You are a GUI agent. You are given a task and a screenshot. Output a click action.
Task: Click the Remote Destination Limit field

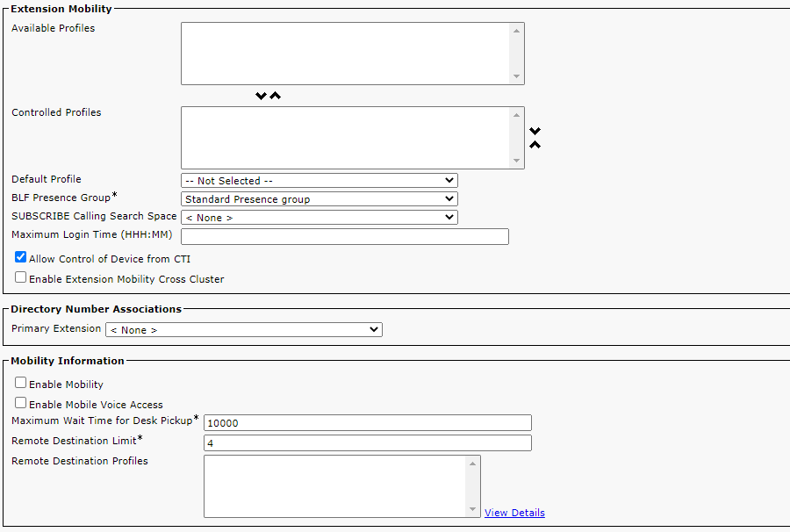367,442
